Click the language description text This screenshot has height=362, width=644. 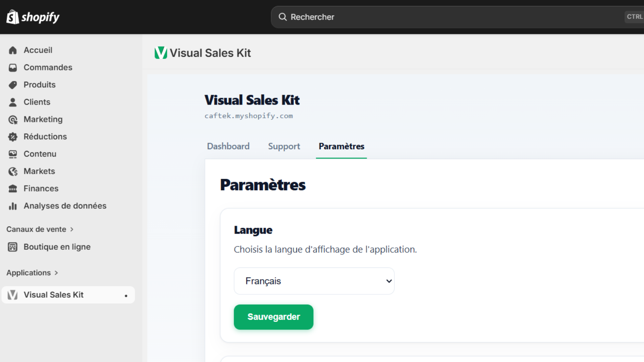pos(325,249)
